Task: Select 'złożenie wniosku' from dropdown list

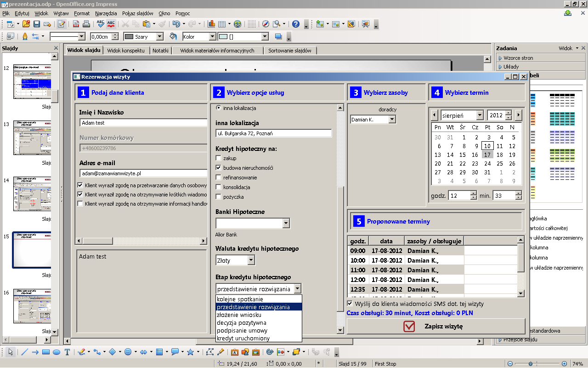Action: tap(259, 315)
